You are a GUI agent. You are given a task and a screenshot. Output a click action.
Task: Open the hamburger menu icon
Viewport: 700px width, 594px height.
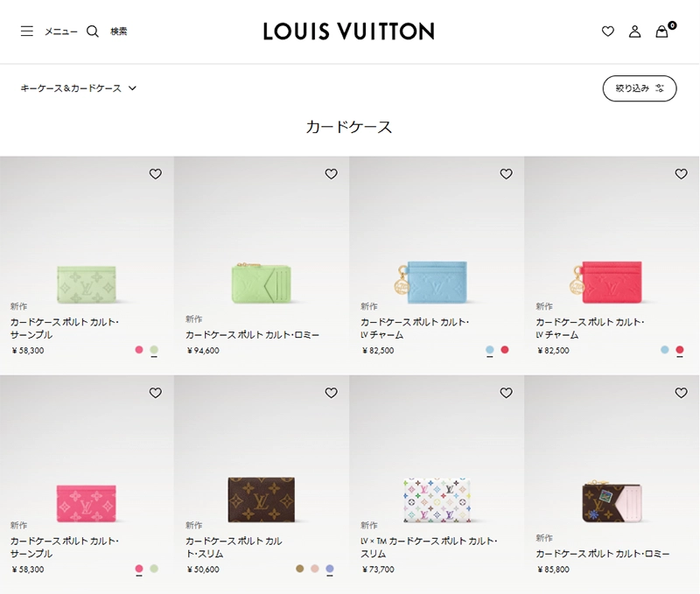click(27, 31)
